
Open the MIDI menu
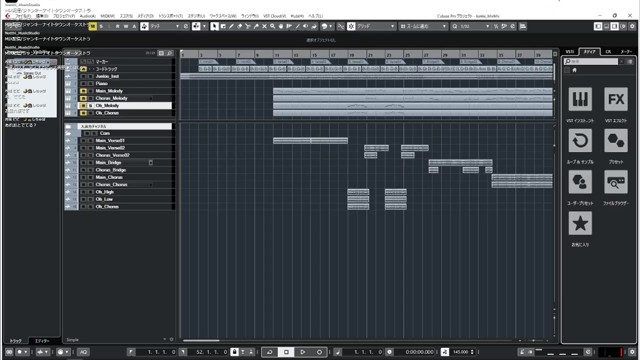click(107, 16)
